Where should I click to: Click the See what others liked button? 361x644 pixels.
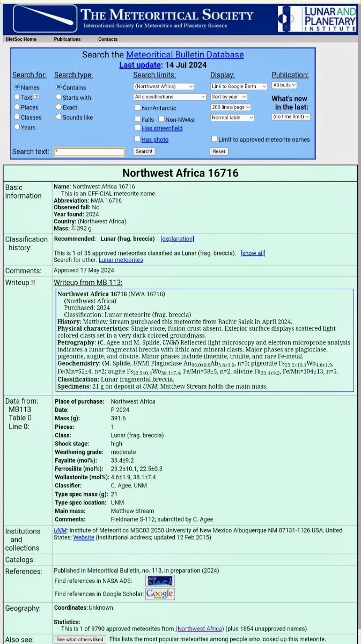tap(80, 639)
